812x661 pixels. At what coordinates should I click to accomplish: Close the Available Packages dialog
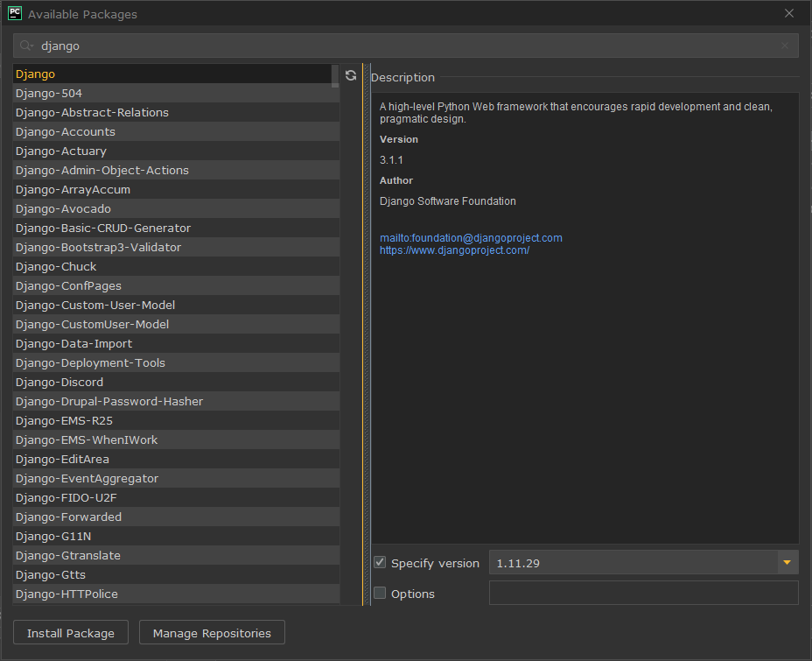[788, 13]
